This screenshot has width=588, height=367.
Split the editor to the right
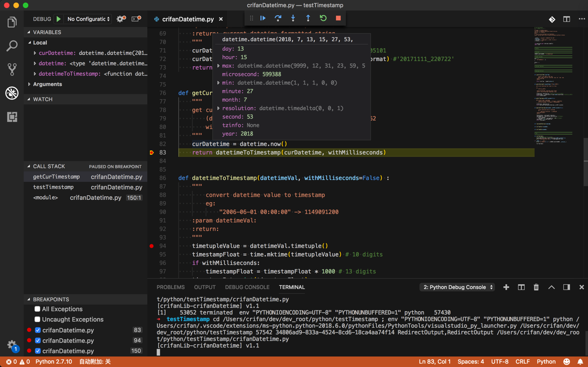pyautogui.click(x=567, y=19)
